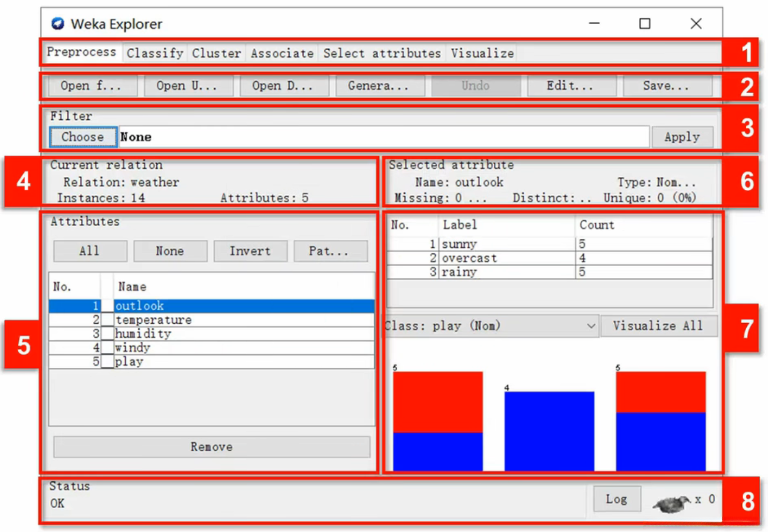768x532 pixels.
Task: Open the Select attributes tab
Action: [x=382, y=53]
